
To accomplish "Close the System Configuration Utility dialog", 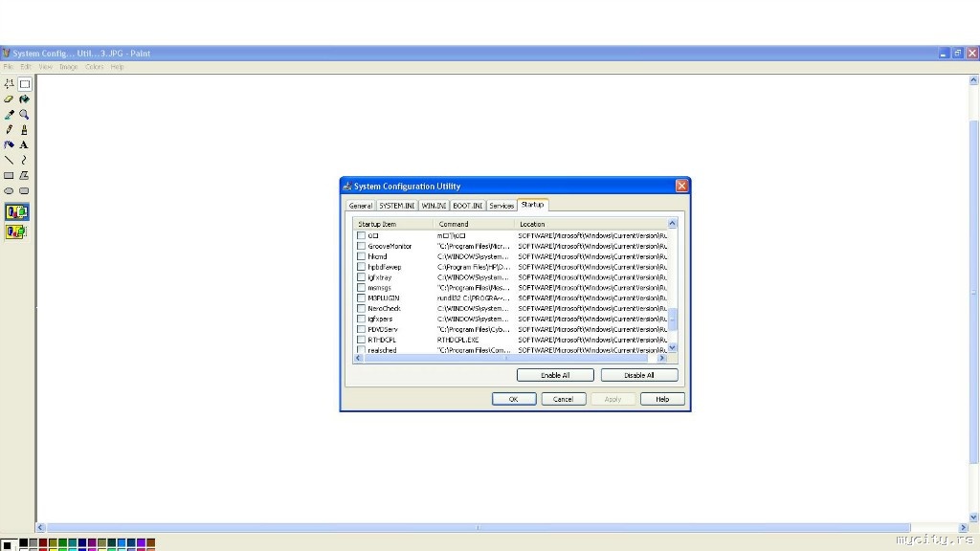I will tap(681, 186).
